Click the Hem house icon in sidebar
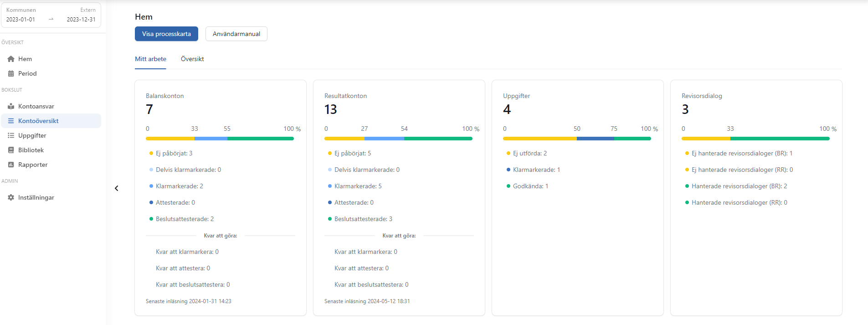Image resolution: width=868 pixels, height=325 pixels. 11,59
